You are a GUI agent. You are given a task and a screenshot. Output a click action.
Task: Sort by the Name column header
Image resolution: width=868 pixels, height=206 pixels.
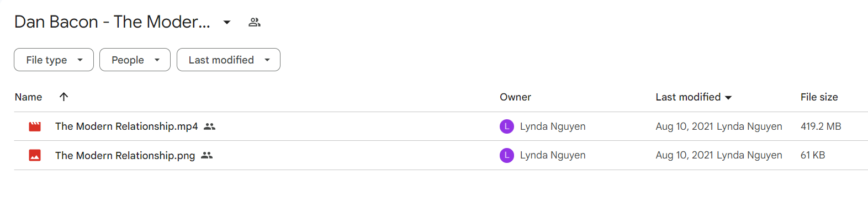pos(28,97)
